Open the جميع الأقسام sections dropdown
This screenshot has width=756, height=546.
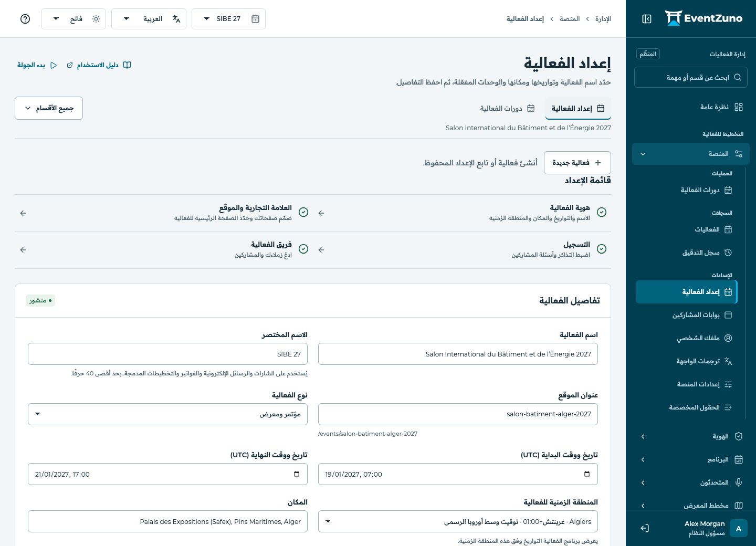[49, 108]
